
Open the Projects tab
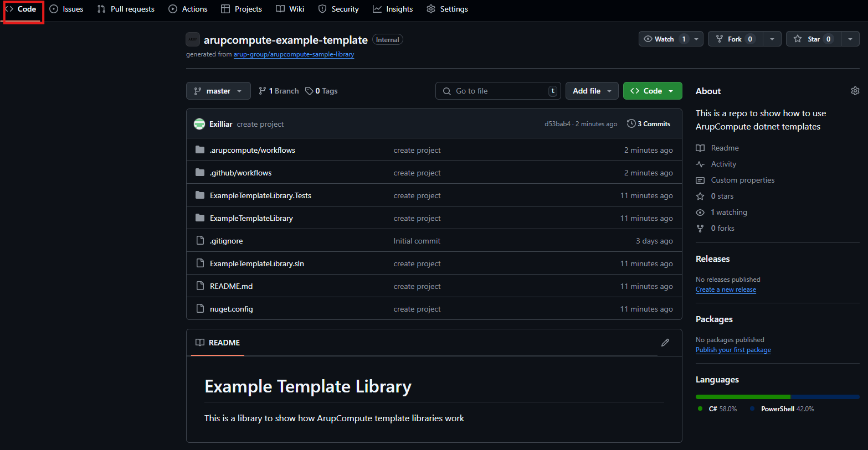click(242, 9)
